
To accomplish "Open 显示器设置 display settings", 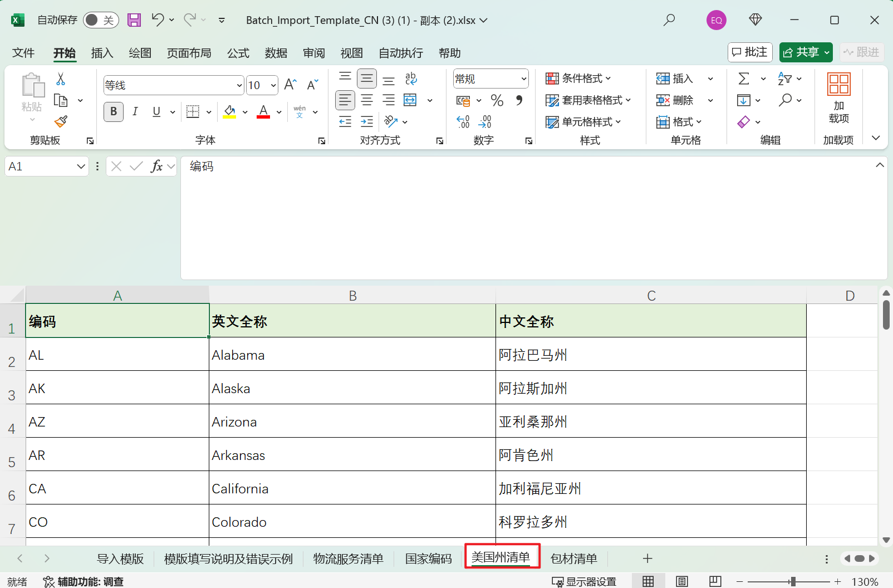I will tap(584, 581).
